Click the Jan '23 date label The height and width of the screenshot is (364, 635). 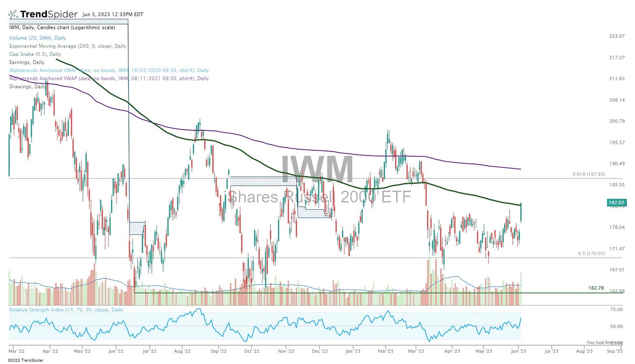pyautogui.click(x=352, y=350)
